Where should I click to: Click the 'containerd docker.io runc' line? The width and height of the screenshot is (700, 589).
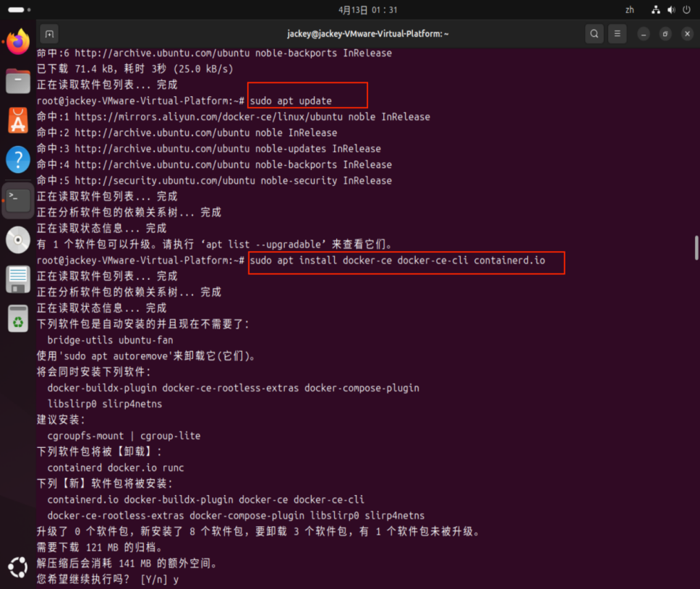coord(116,468)
